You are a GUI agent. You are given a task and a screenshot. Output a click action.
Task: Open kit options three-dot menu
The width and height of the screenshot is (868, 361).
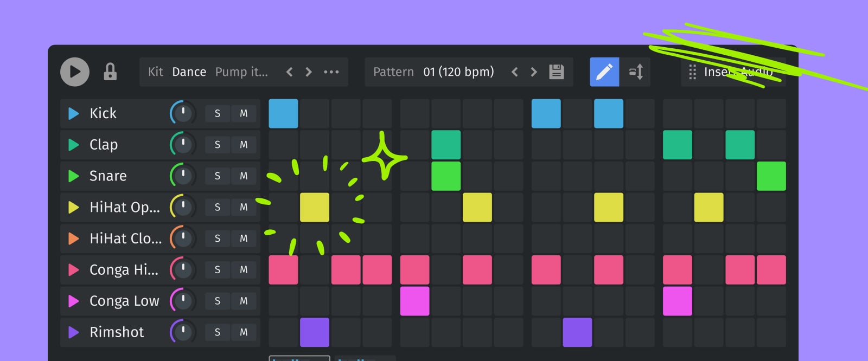point(331,72)
